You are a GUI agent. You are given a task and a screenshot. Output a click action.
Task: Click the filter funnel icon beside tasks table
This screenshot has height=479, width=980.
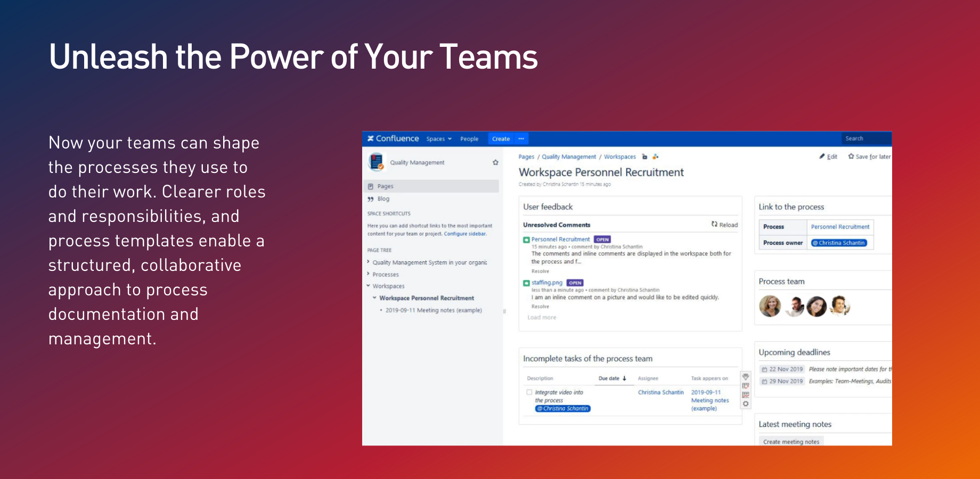(746, 377)
